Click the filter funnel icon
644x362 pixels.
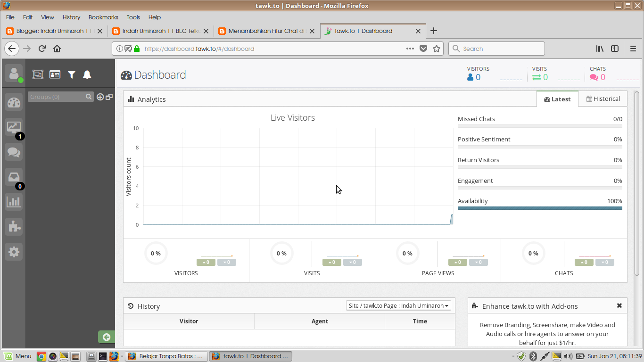coord(72,74)
